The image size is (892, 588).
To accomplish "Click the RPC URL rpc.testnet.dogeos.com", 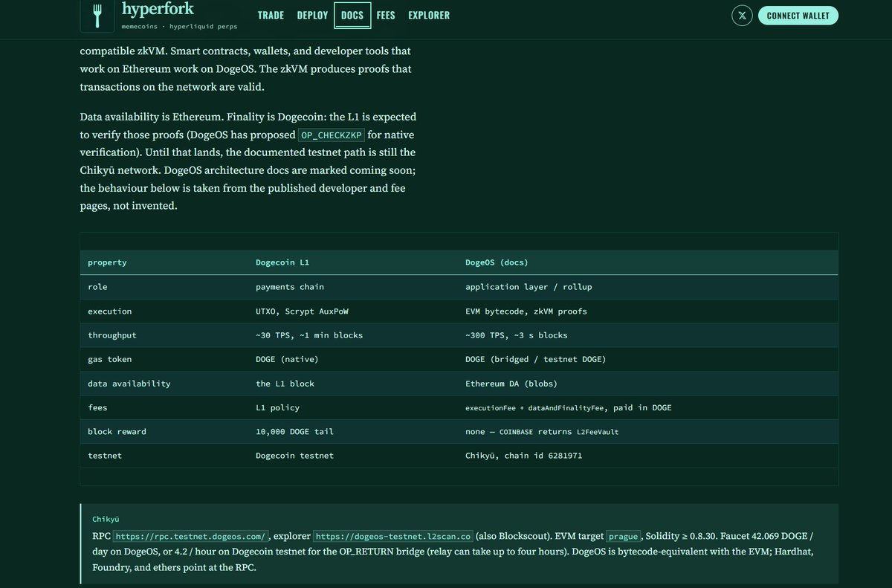I will [x=191, y=536].
